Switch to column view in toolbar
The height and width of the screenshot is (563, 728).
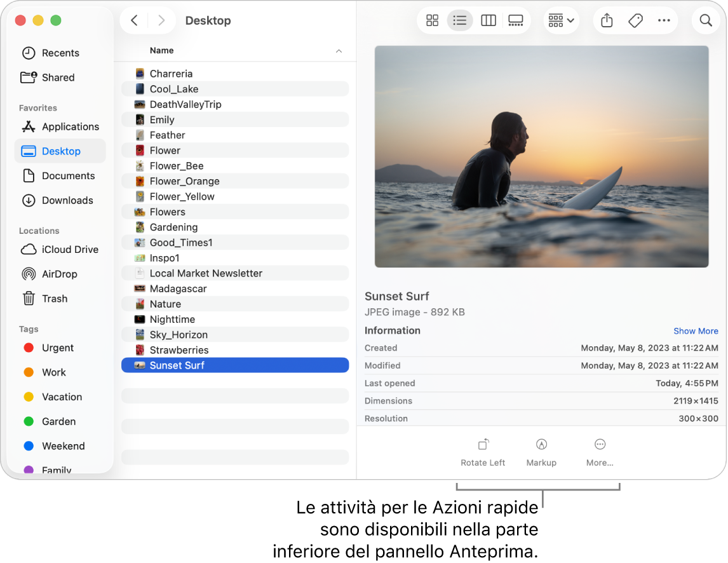coord(488,21)
